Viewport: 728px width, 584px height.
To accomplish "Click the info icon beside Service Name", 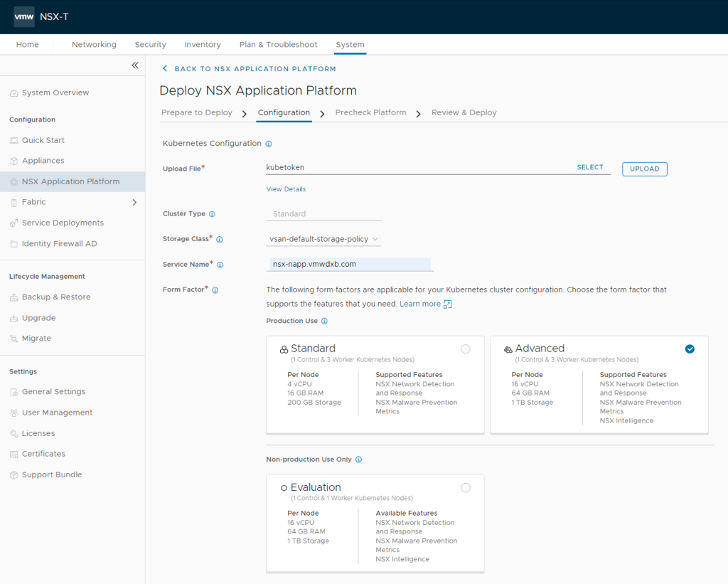I will (x=220, y=265).
